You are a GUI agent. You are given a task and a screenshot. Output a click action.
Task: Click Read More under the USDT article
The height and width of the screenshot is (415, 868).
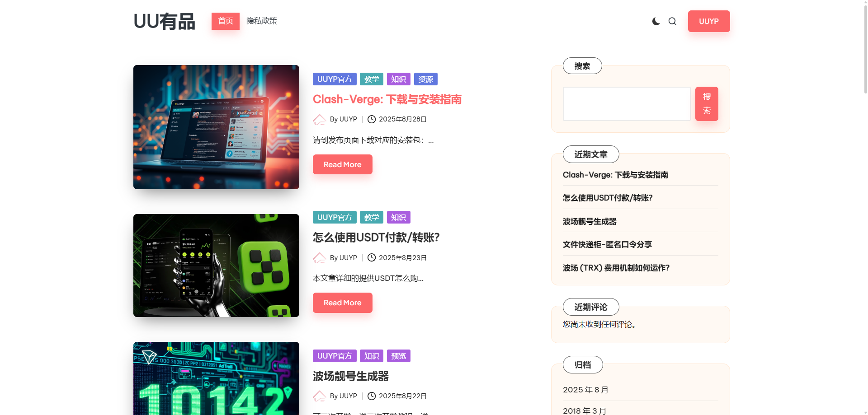click(x=342, y=303)
